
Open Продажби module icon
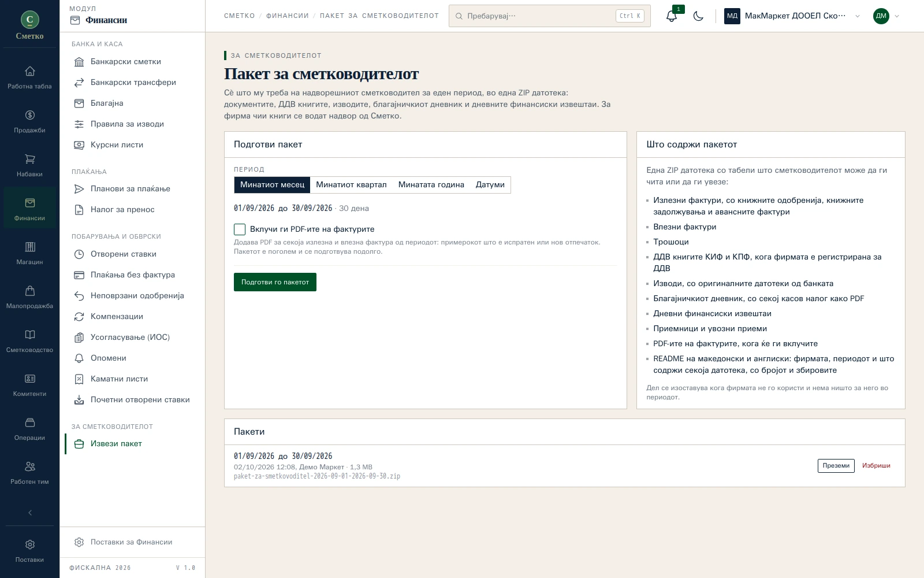coord(29,121)
